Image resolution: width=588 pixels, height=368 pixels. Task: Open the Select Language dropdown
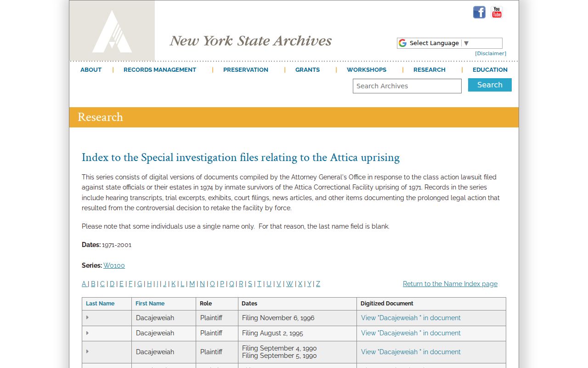pyautogui.click(x=449, y=43)
